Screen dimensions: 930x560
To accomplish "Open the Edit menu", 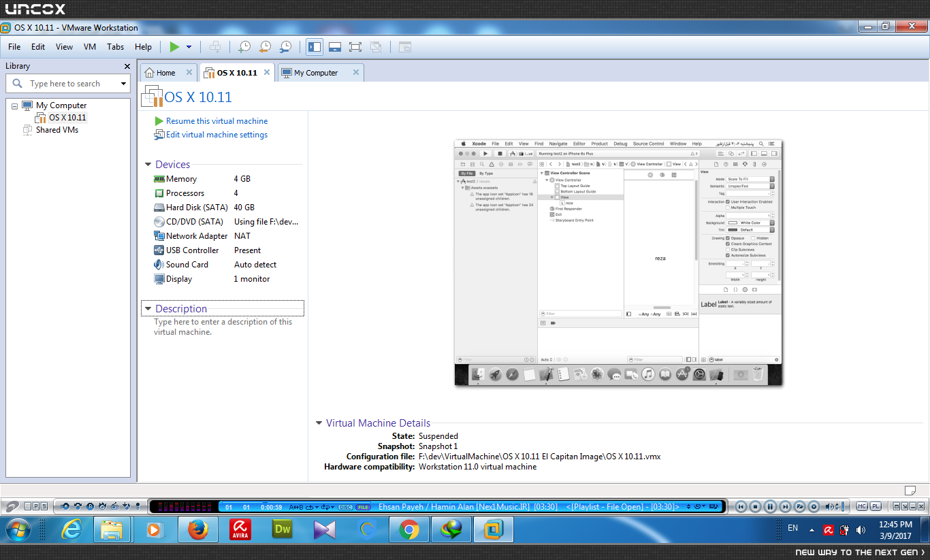I will pos(38,47).
